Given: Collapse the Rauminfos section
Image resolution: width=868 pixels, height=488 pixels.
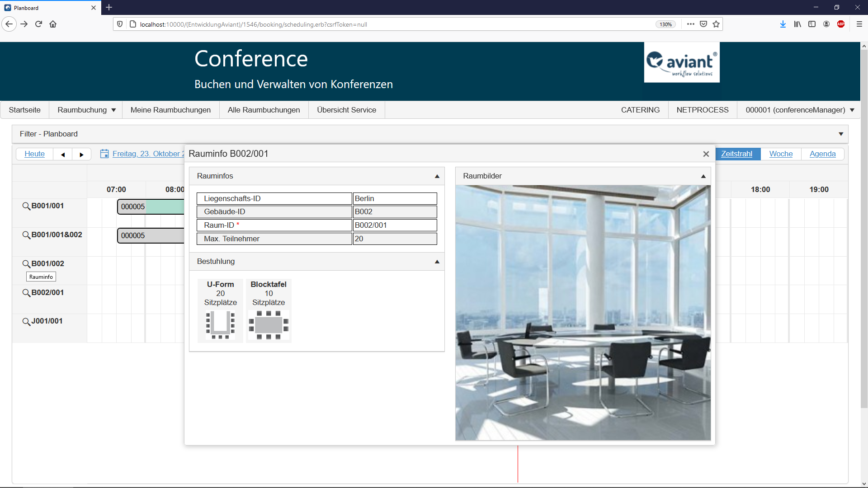Looking at the screenshot, I should (437, 176).
